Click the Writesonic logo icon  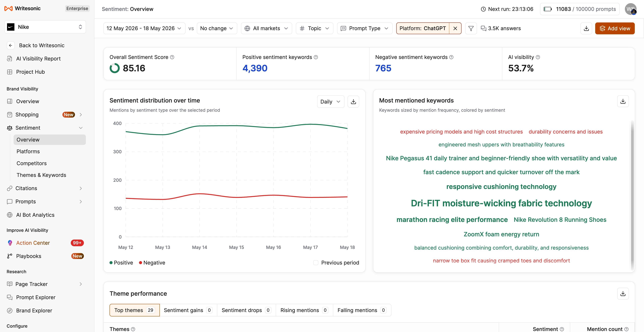[x=9, y=9]
